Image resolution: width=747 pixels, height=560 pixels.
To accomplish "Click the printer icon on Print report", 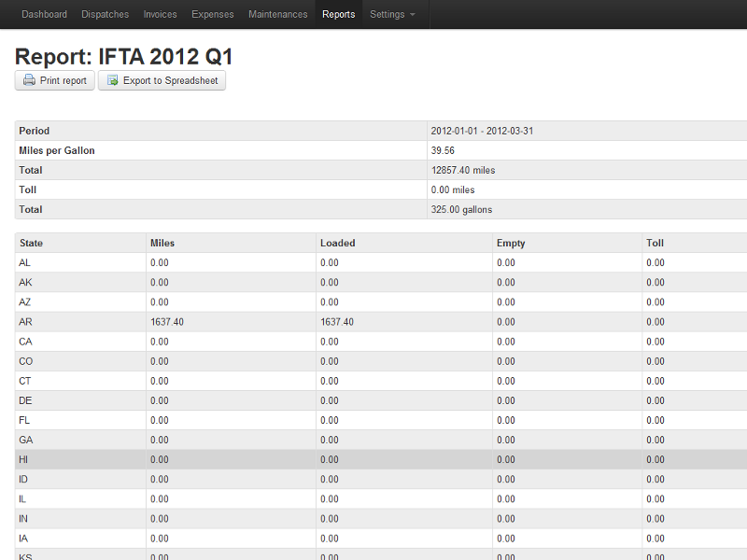I will click(x=29, y=81).
